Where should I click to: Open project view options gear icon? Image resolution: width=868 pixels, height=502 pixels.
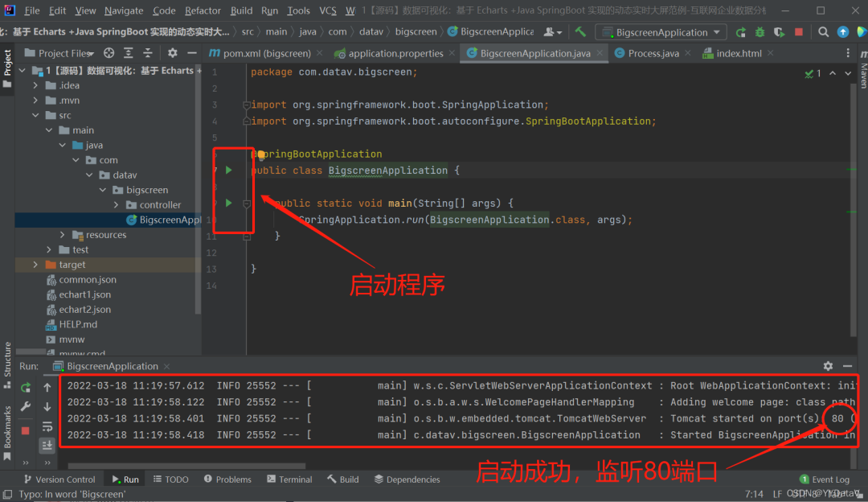pos(173,53)
